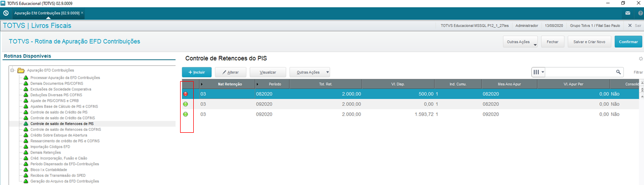Click the green status indicator of the row showing 1.593,72
This screenshot has height=185, width=644.
pos(186,114)
